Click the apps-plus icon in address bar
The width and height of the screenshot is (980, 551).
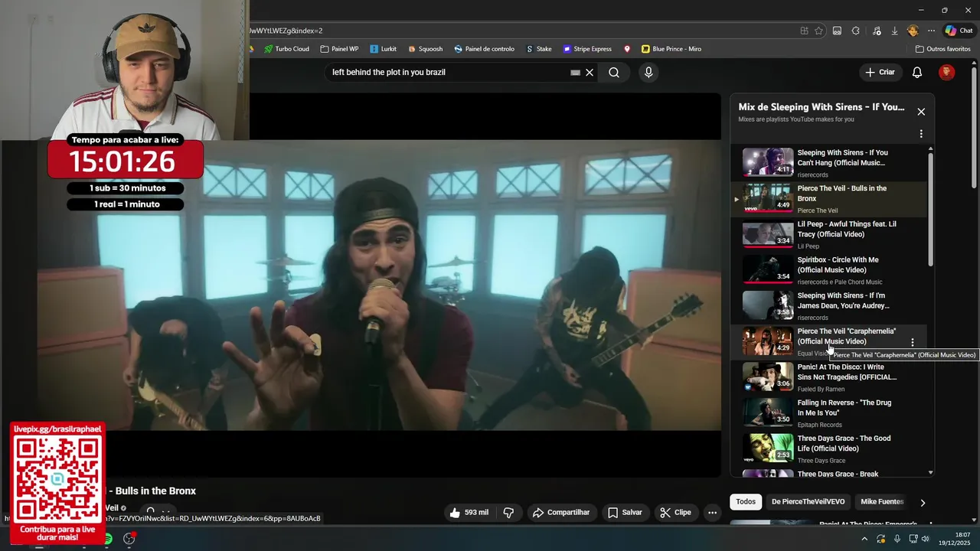pyautogui.click(x=804, y=31)
